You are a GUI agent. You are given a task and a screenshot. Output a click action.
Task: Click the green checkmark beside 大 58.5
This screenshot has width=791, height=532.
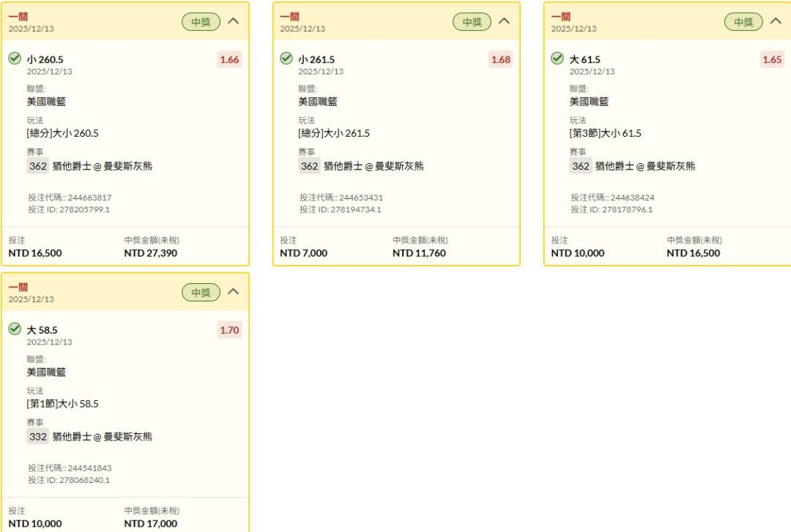pos(15,329)
